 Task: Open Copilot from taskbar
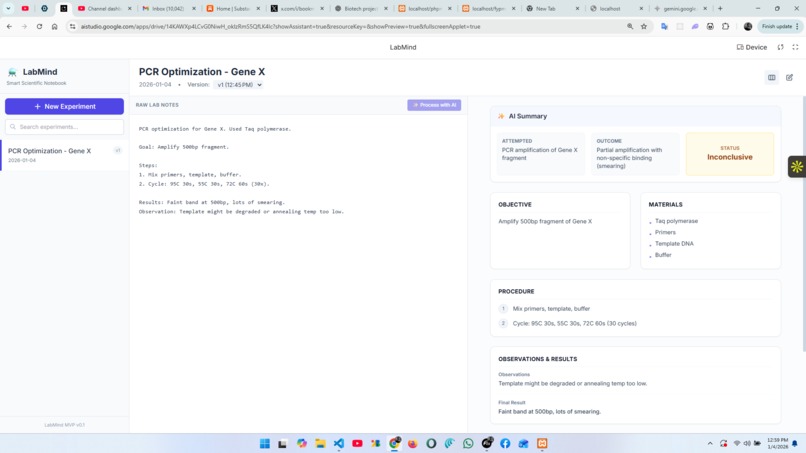pos(302,443)
